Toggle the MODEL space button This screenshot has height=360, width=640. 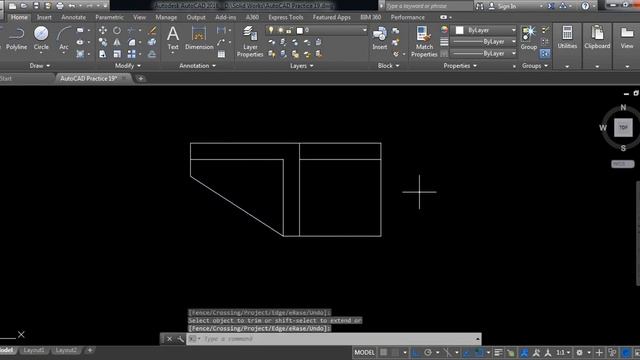coord(364,352)
